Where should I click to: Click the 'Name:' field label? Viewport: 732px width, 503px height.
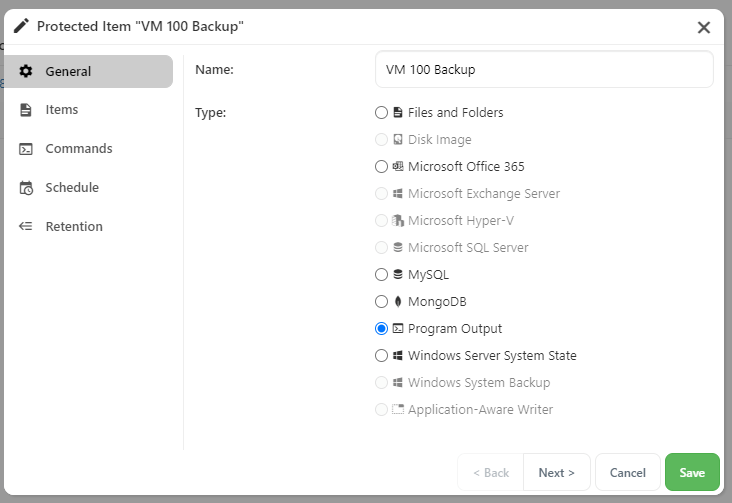[214, 70]
